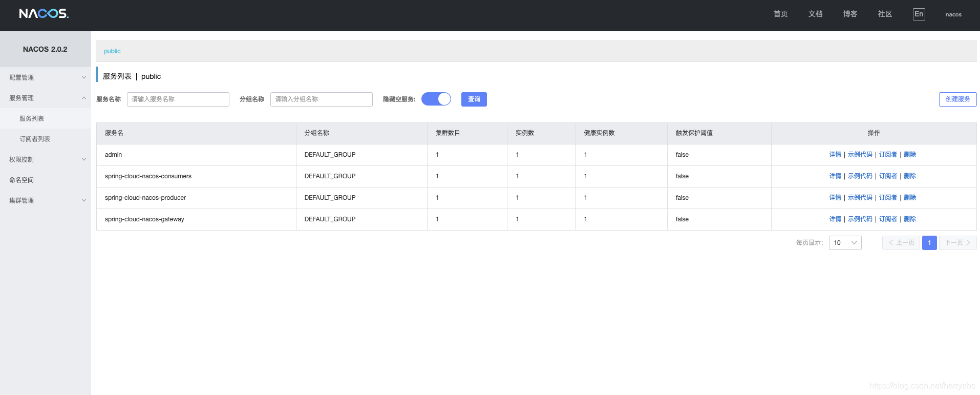
Task: Open 示例代码 for spring-cloud-nacos-gateway
Action: pos(860,219)
